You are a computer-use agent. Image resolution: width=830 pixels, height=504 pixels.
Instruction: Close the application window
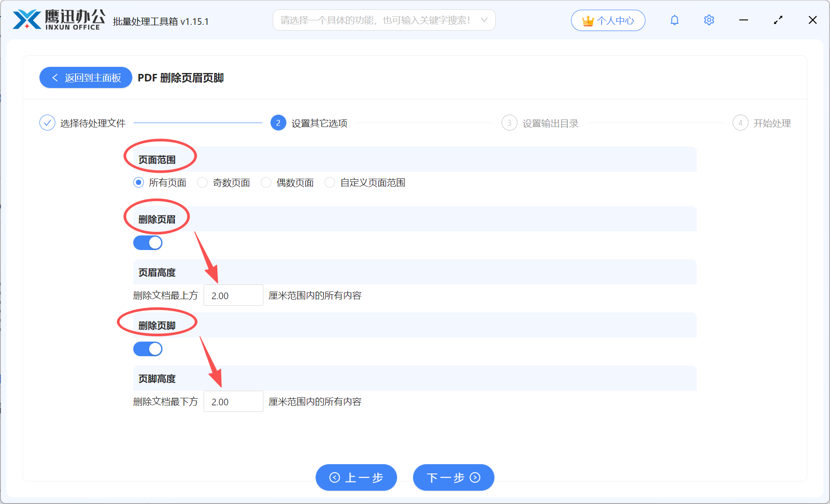[813, 20]
